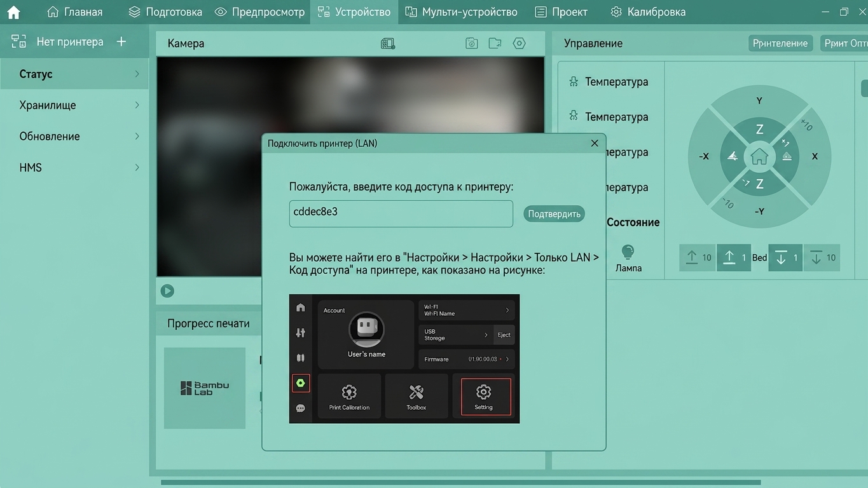Open the camera recordings folder icon

(495, 43)
